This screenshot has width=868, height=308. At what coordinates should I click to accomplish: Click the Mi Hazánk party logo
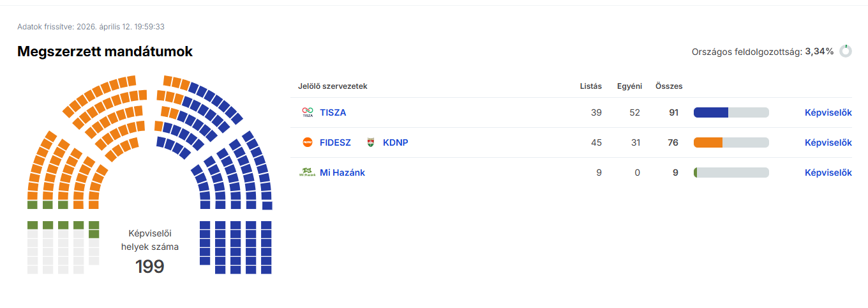308,173
